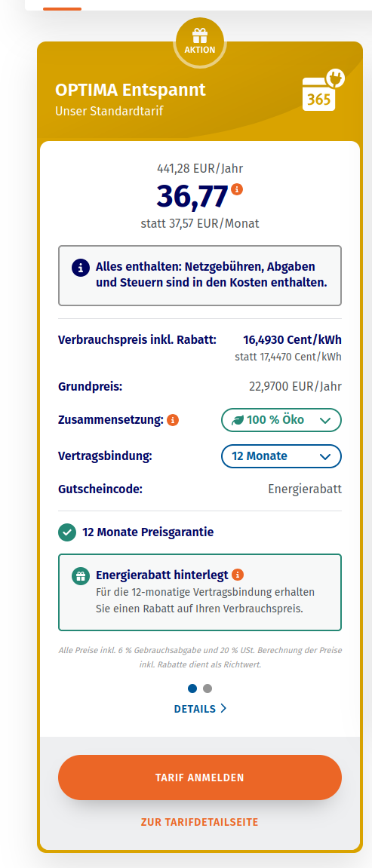
Task: Open the 100 % Öko dropdown
Action: pos(281,420)
